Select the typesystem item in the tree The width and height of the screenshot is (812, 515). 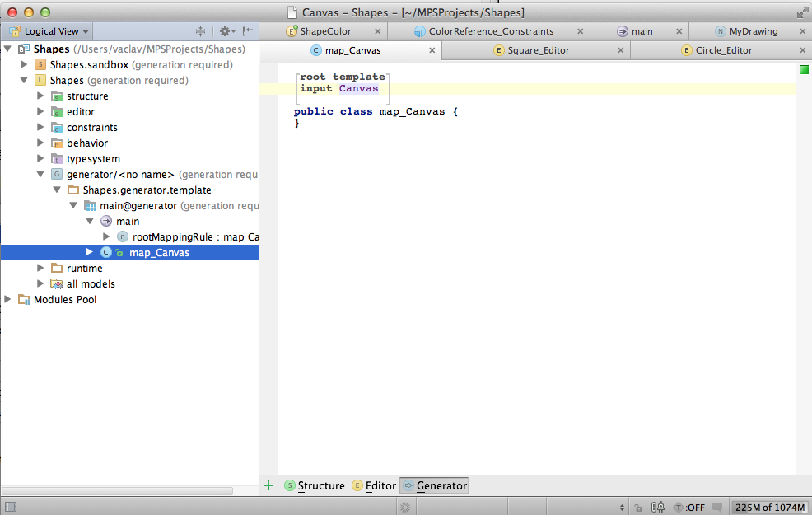pyautogui.click(x=93, y=159)
